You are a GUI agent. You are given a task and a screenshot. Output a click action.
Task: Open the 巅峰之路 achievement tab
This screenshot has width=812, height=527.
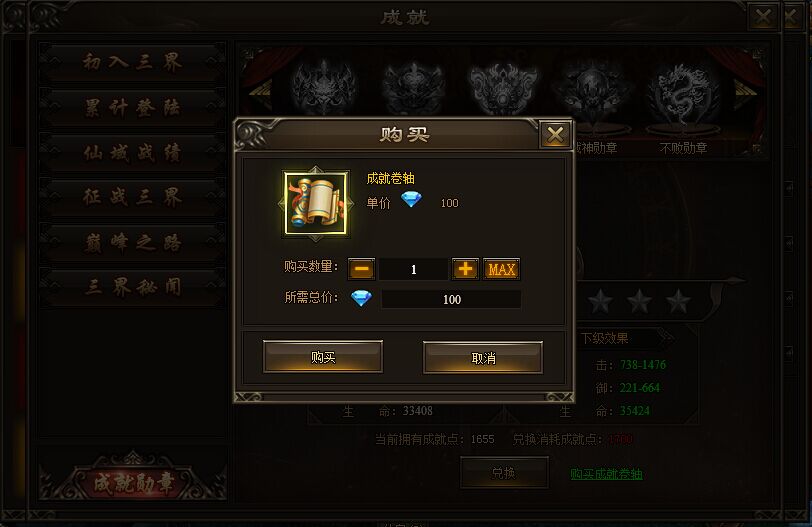(133, 242)
